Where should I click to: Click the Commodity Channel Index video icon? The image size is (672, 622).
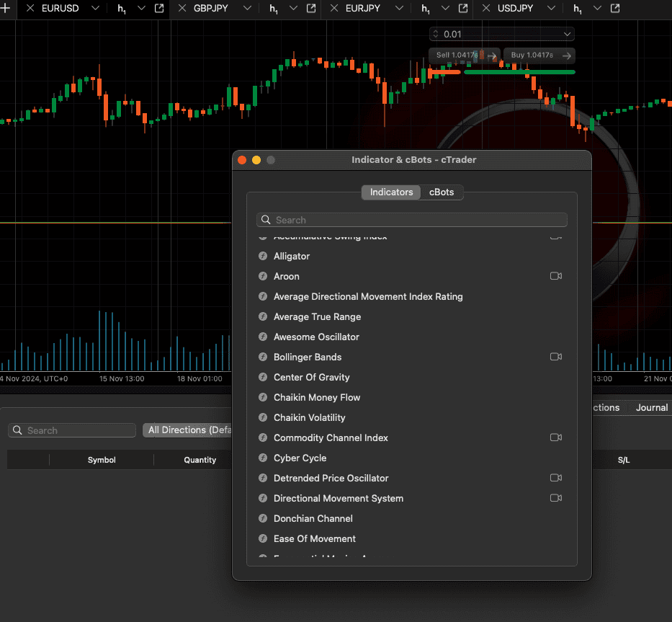click(555, 437)
